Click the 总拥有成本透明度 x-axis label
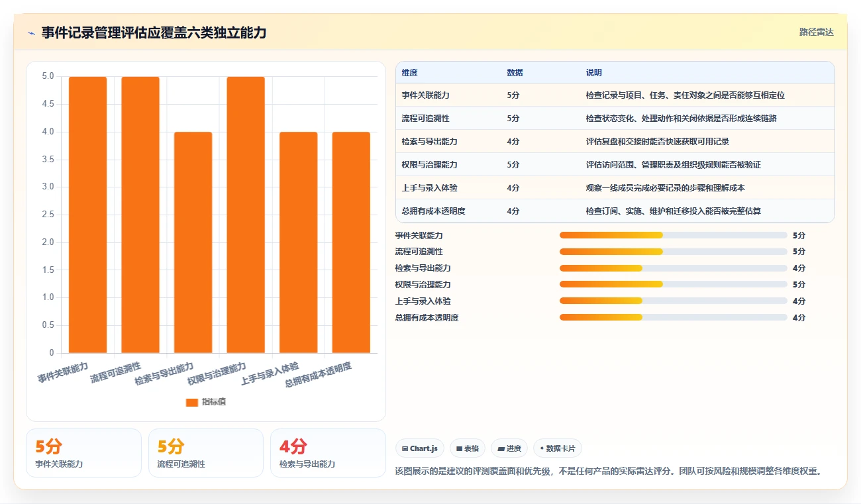Viewport: 861px width, 504px height. (x=318, y=375)
